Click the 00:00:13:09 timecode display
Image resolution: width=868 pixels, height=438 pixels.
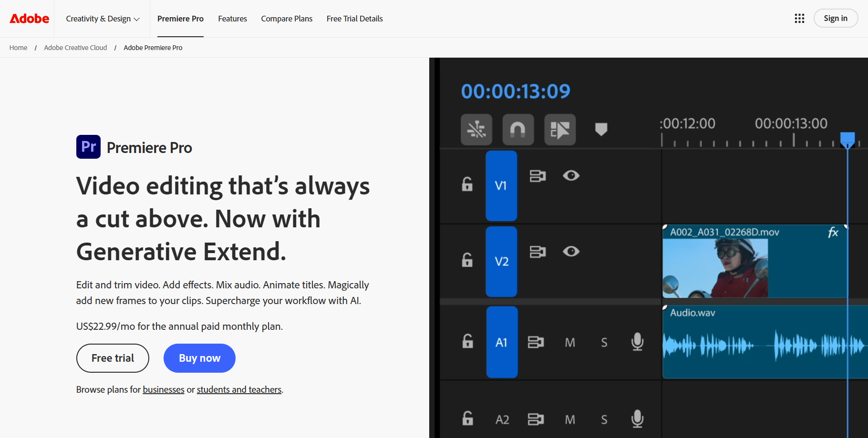pos(516,91)
